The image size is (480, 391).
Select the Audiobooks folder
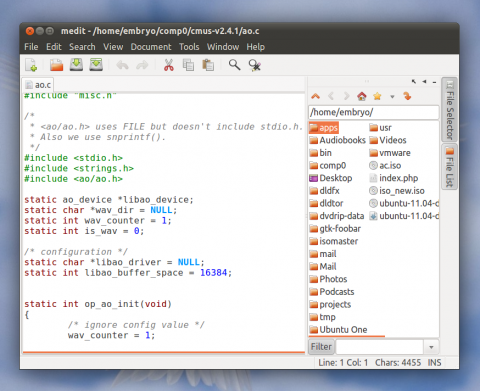coord(337,140)
